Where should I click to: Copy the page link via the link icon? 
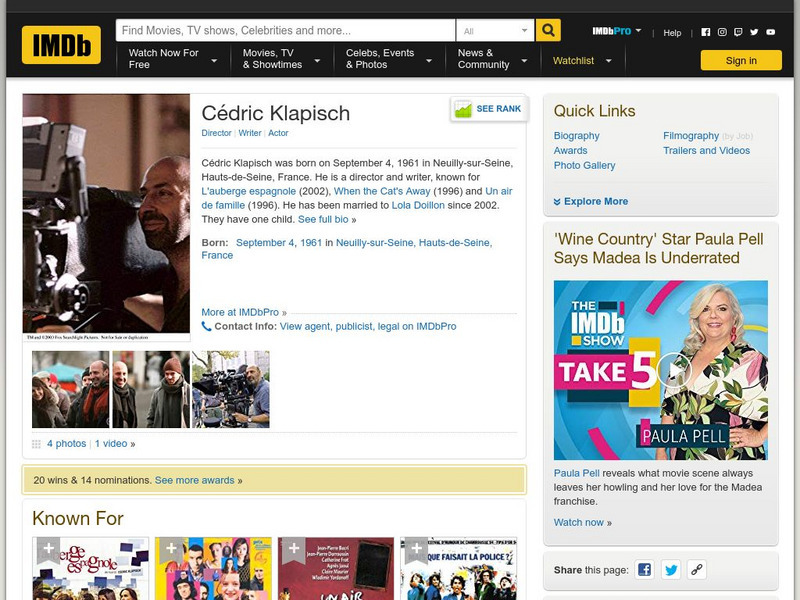695,569
